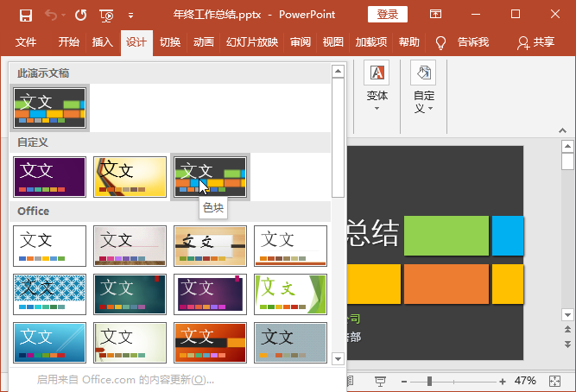576x392 pixels.
Task: Apply the white theme with orange bottom bar
Action: (x=290, y=246)
